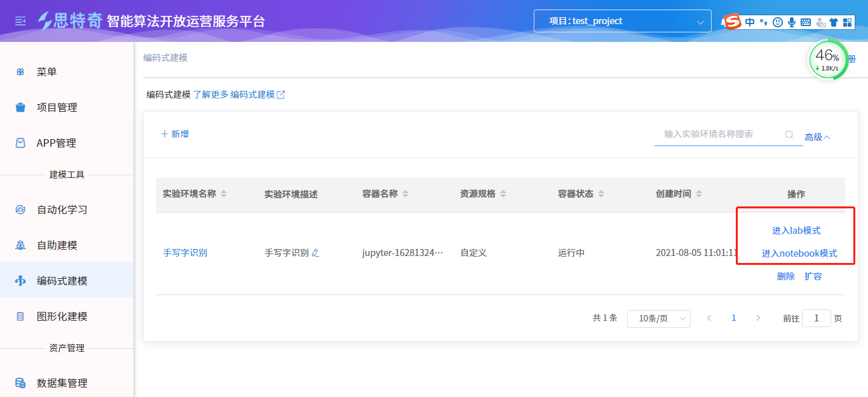Go to previous page arrow

coord(709,318)
